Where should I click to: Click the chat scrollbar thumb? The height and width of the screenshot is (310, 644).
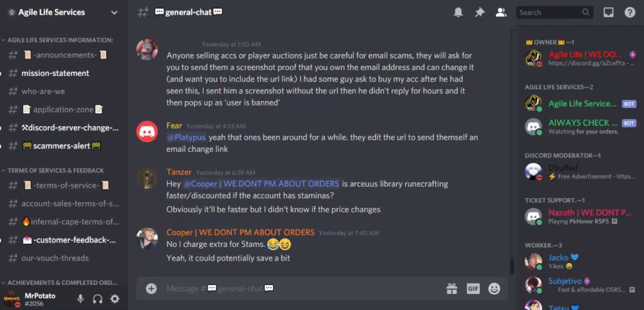(x=512, y=266)
